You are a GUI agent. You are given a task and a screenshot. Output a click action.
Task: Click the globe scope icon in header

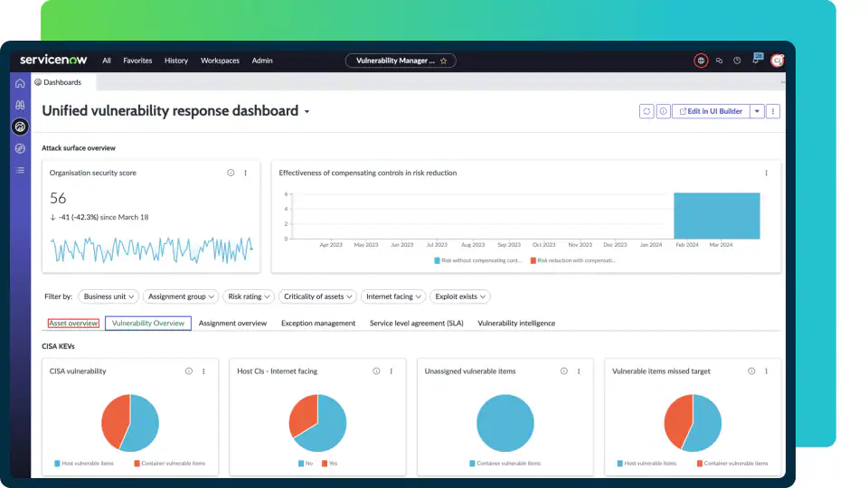tap(701, 61)
